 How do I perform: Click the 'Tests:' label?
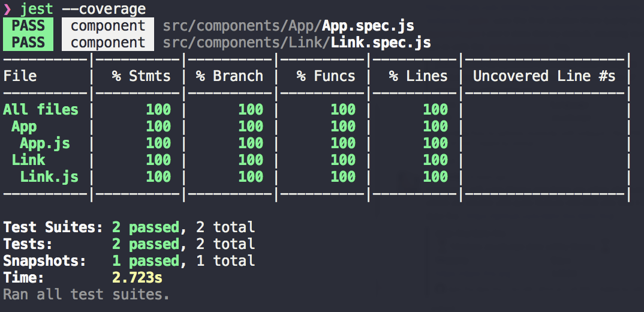pyautogui.click(x=28, y=244)
